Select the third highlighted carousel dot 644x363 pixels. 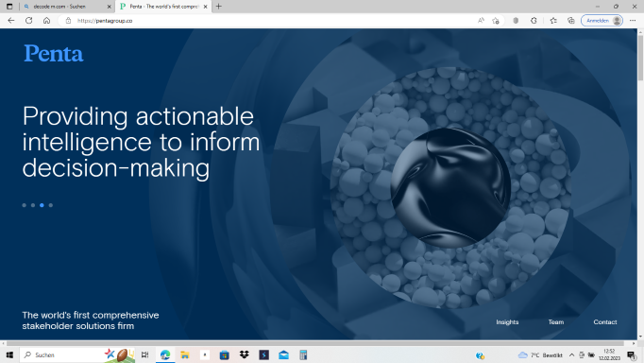(42, 205)
